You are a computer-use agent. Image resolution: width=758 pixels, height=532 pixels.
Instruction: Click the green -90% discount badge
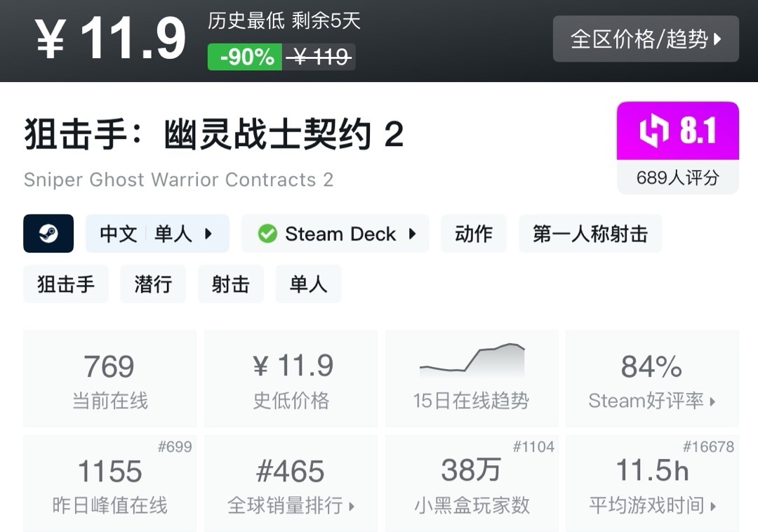coord(245,57)
